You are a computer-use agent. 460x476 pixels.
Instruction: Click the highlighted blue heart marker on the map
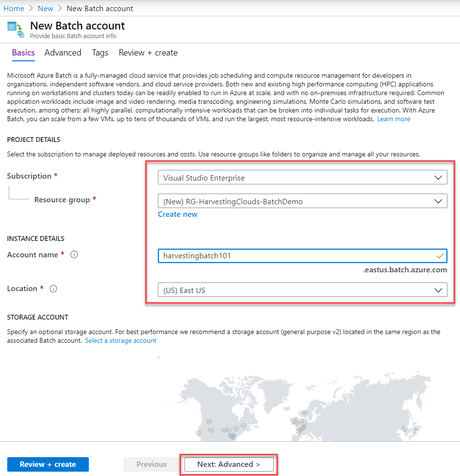tap(232, 436)
